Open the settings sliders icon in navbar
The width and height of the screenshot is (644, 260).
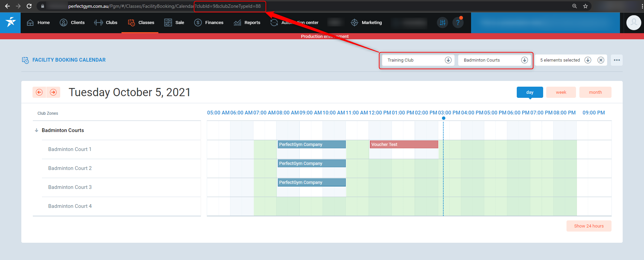(x=442, y=23)
